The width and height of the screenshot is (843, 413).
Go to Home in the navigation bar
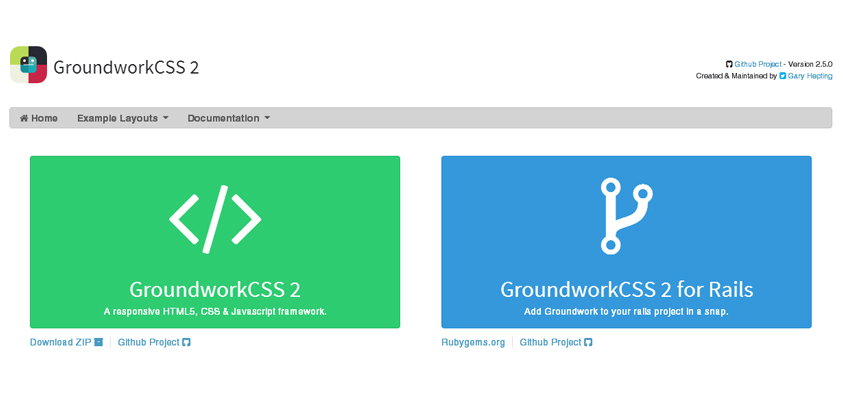pyautogui.click(x=39, y=118)
